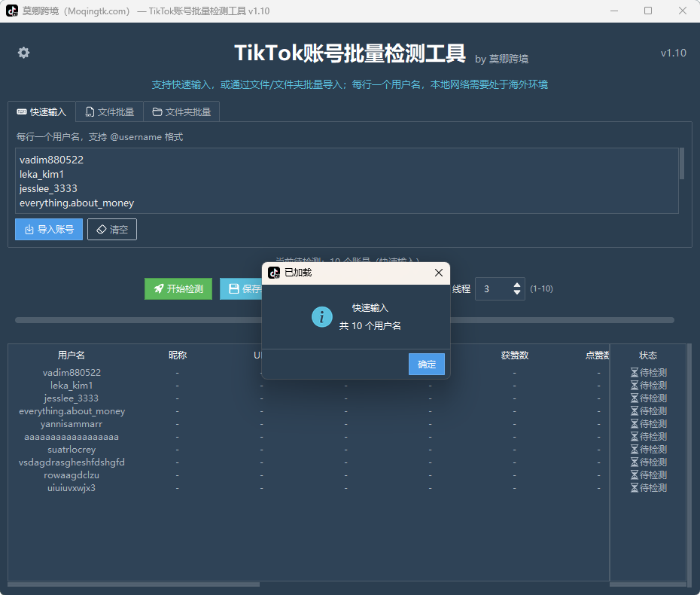
Task: Click the text area vertical scrollbar
Action: click(682, 164)
